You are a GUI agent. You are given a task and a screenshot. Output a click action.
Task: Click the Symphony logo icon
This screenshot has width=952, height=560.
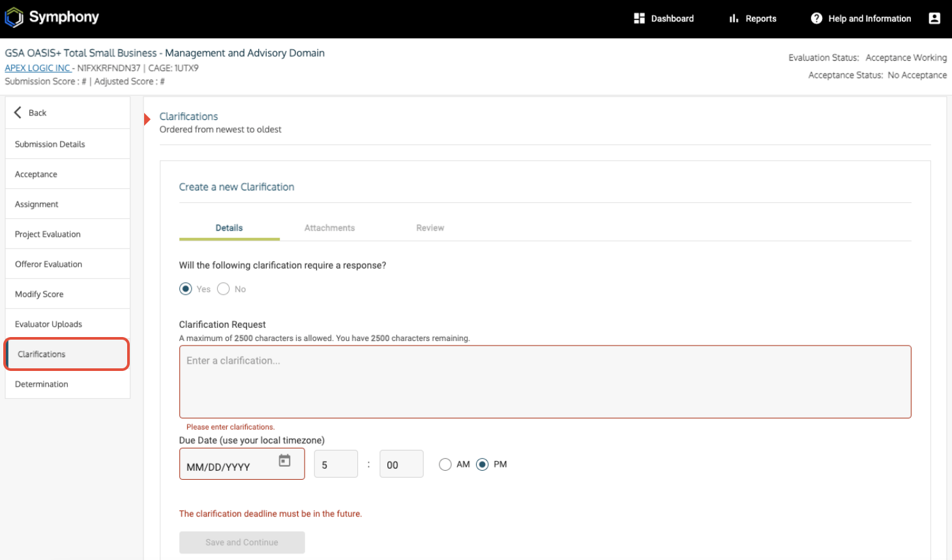pos(14,18)
